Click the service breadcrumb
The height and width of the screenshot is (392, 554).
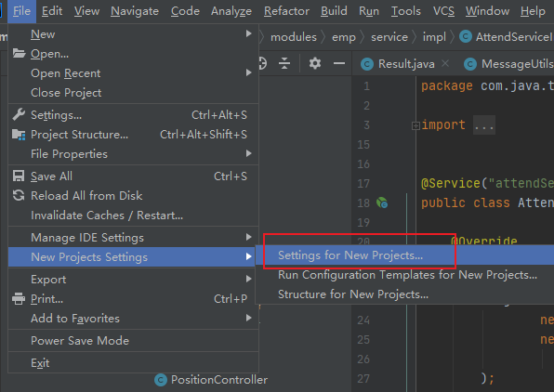point(389,37)
